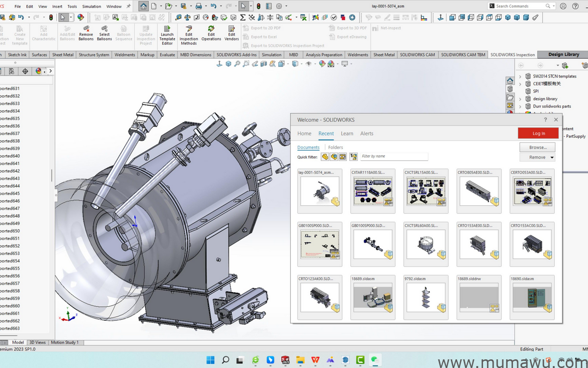
Task: Expand design library tree node
Action: 520,99
